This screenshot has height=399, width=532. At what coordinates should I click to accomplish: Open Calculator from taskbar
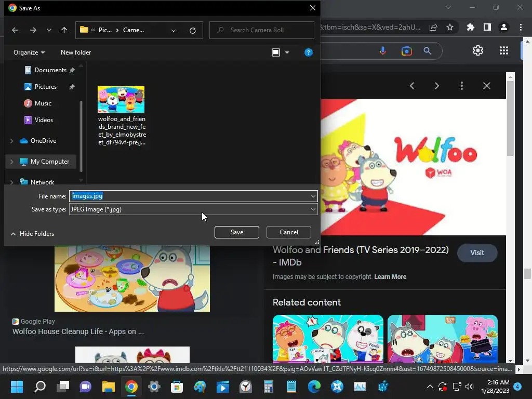coord(269,387)
